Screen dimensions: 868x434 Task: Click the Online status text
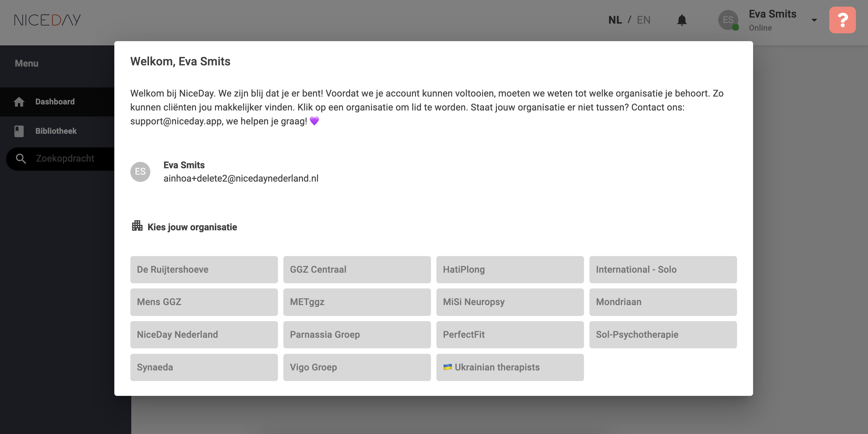760,28
